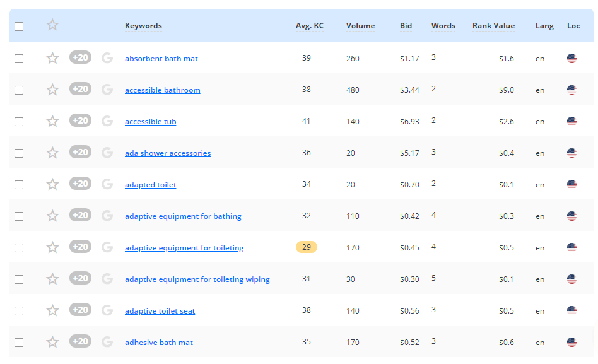This screenshot has height=364, width=598.
Task: Sort by the Volume column header
Action: [360, 26]
